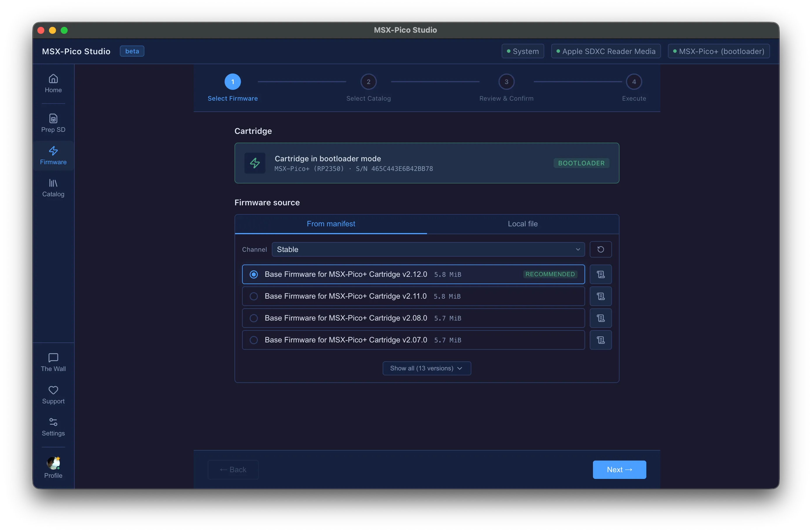Image resolution: width=812 pixels, height=532 pixels.
Task: Click the Apple SDXC Reader Media chip
Action: click(606, 51)
